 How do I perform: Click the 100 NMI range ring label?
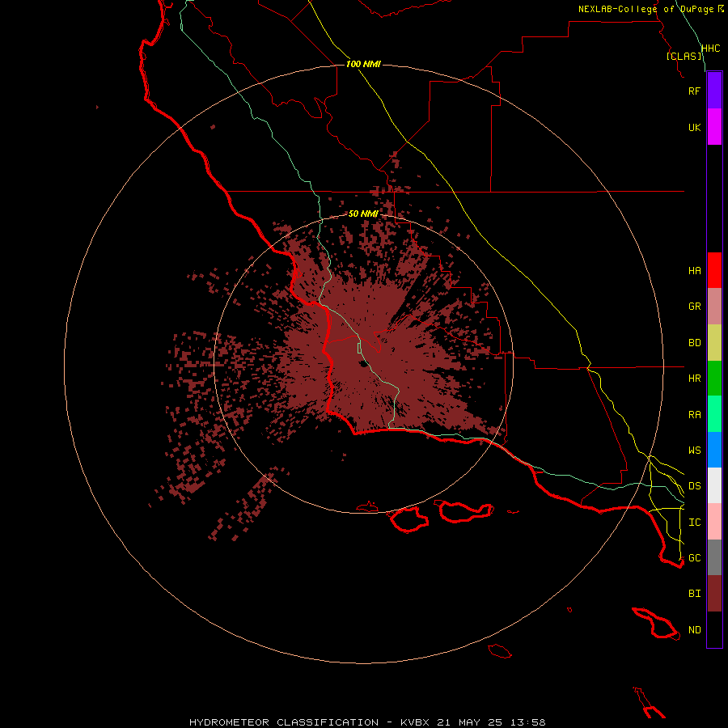[363, 64]
